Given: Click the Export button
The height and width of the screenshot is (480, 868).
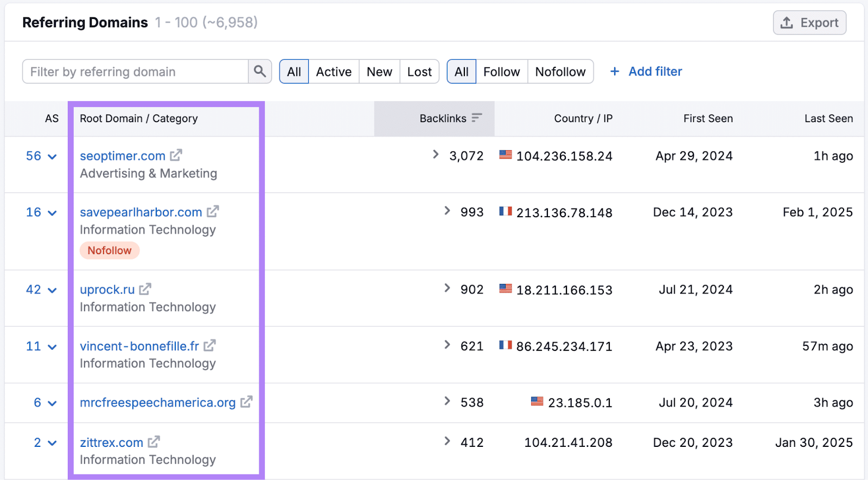Looking at the screenshot, I should [809, 23].
